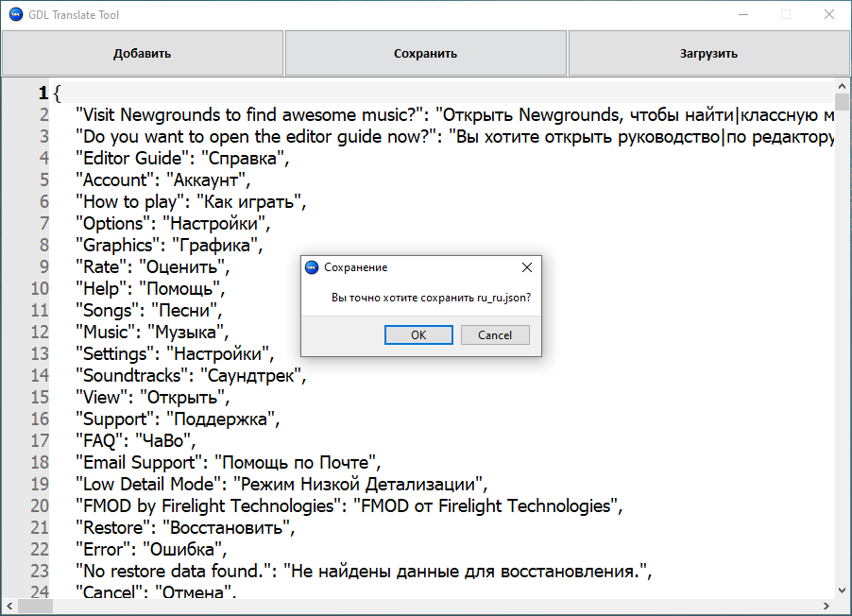The image size is (852, 616).
Task: Click the opening brace on line 1
Action: (58, 93)
